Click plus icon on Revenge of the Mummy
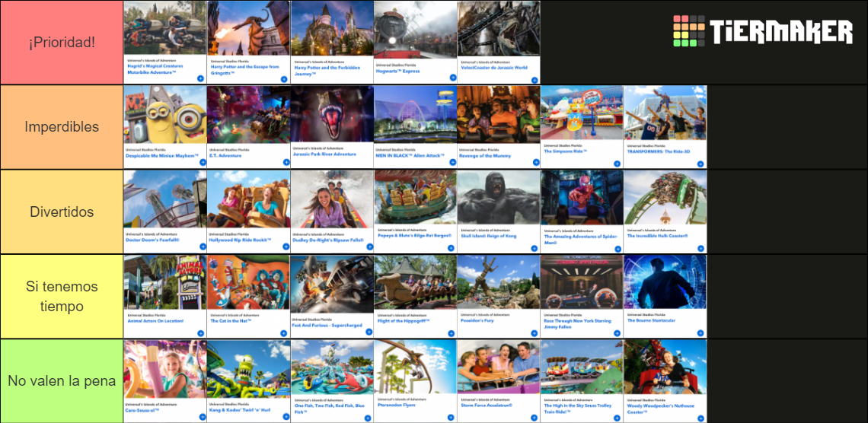 click(536, 162)
